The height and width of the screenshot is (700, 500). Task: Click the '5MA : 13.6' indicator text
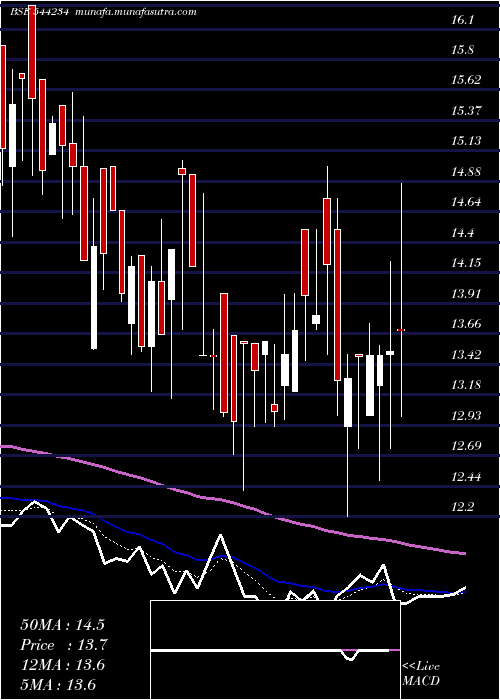pyautogui.click(x=58, y=685)
